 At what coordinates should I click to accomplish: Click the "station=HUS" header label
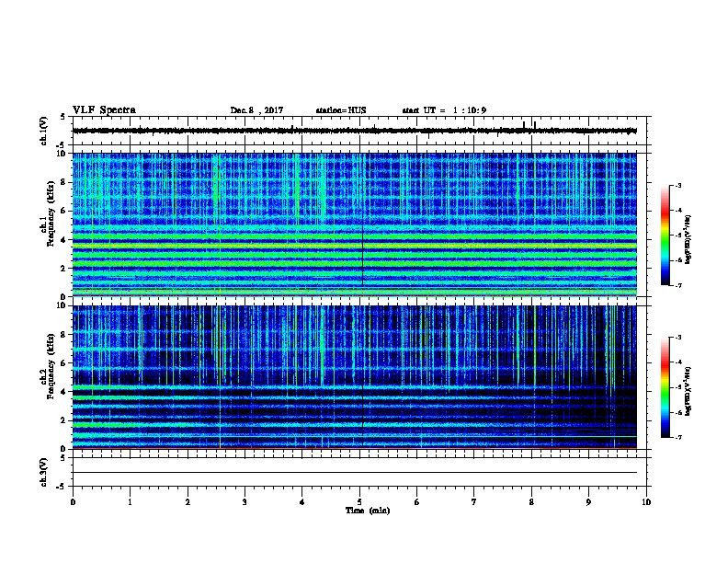tap(341, 110)
